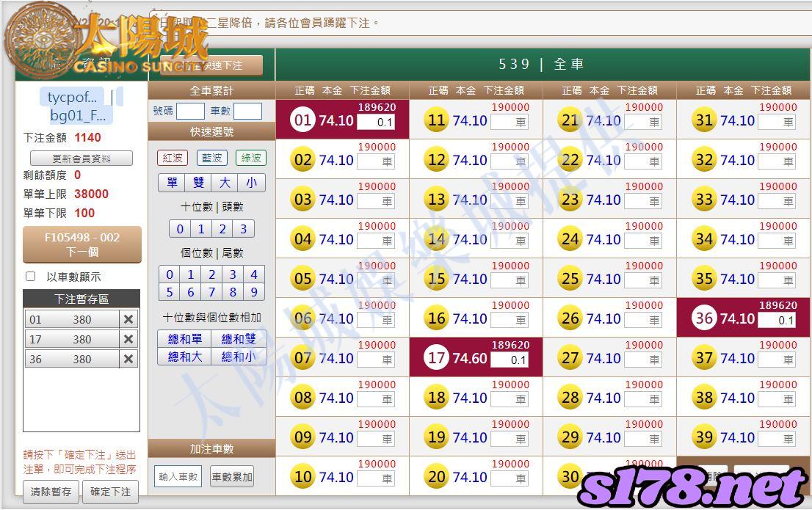Select number ball 24
Viewport: 812px width, 510px height.
570,239
